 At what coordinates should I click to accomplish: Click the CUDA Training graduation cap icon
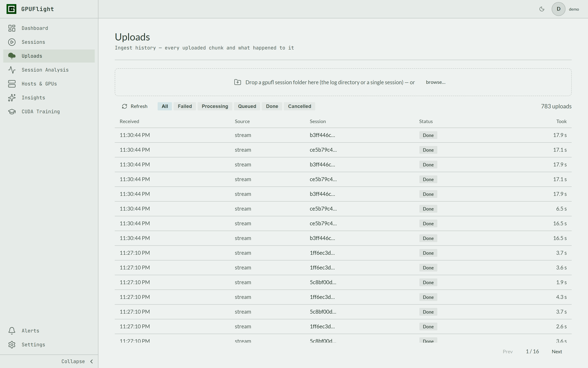click(12, 111)
